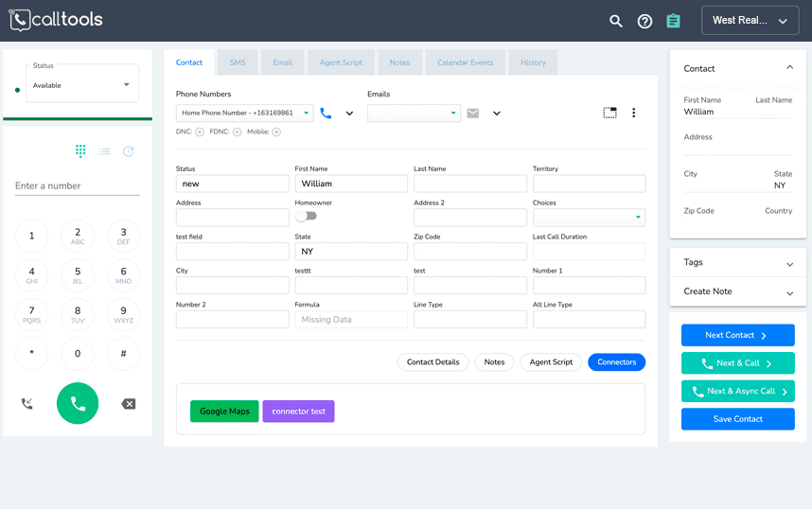Click the gray email envelope icon
Viewport: 812px width, 509px height.
tap(473, 113)
